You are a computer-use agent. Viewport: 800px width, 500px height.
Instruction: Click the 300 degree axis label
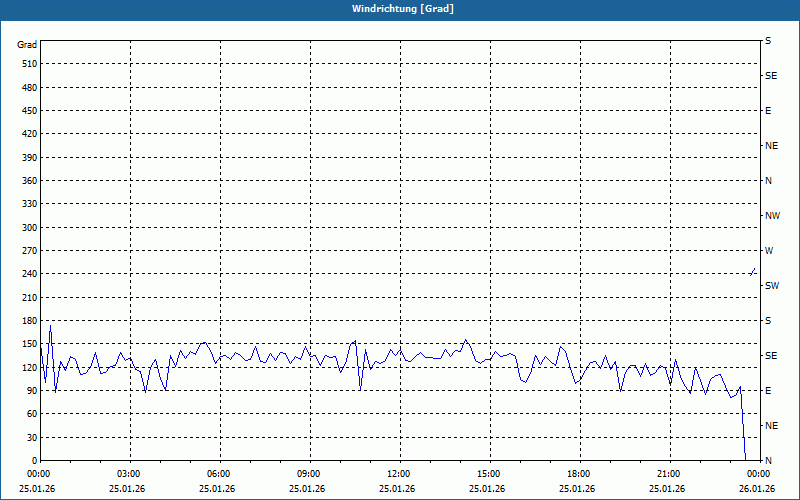30,228
